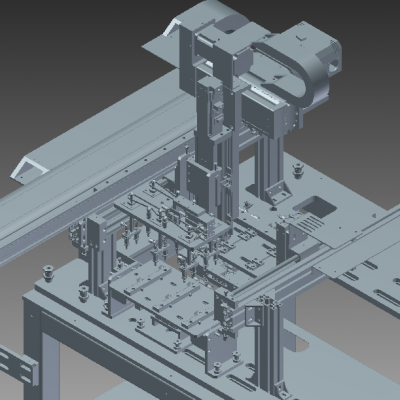
Task: Click the leveling standoff bolt at the base plate's left corner
Action: (49, 273)
